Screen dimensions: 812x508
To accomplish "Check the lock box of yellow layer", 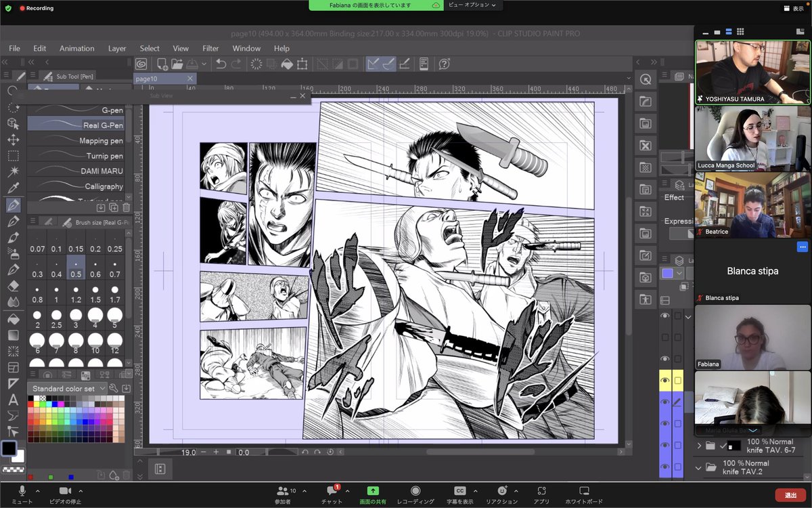I will 677,381.
